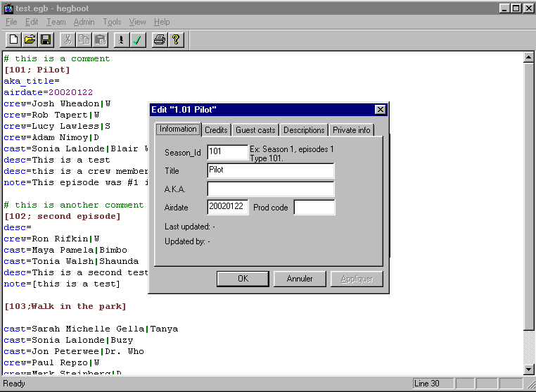
Task: Open the Descriptions tab
Action: (x=304, y=130)
